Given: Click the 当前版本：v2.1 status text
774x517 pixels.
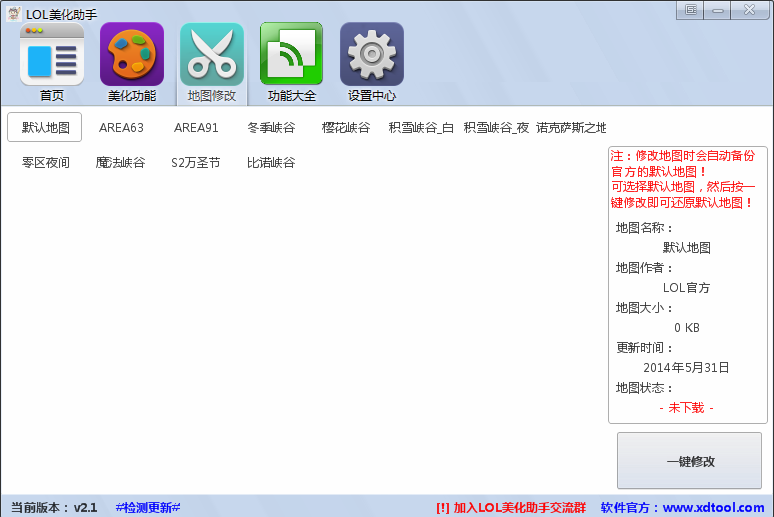Looking at the screenshot, I should 54,508.
